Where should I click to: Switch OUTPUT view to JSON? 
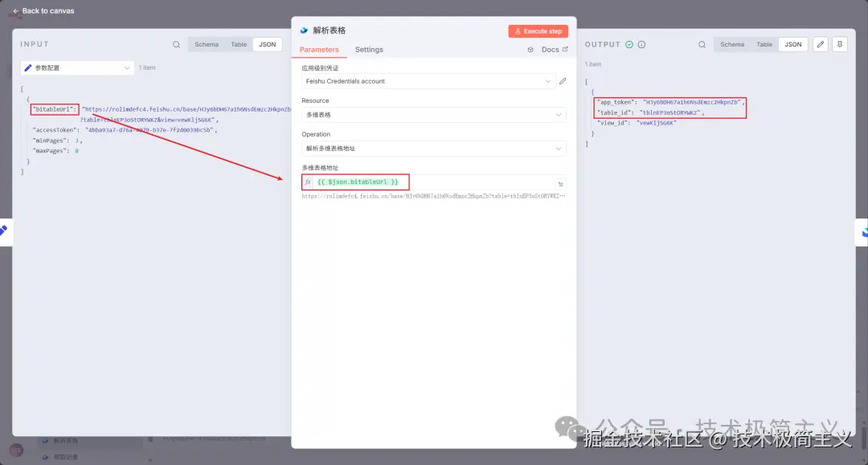[x=792, y=44]
